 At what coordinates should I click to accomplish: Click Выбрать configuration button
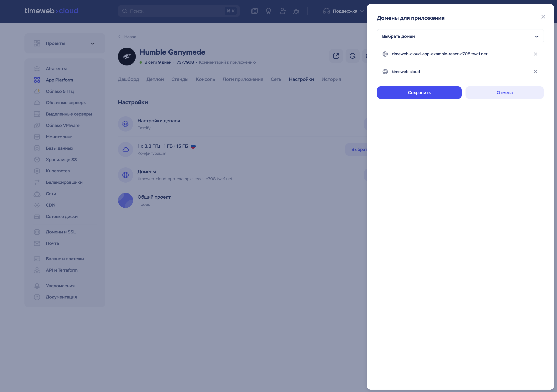[x=356, y=150]
